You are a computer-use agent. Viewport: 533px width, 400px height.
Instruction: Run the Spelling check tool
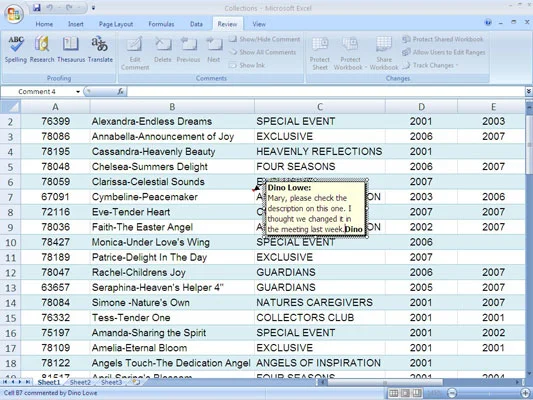(16, 50)
